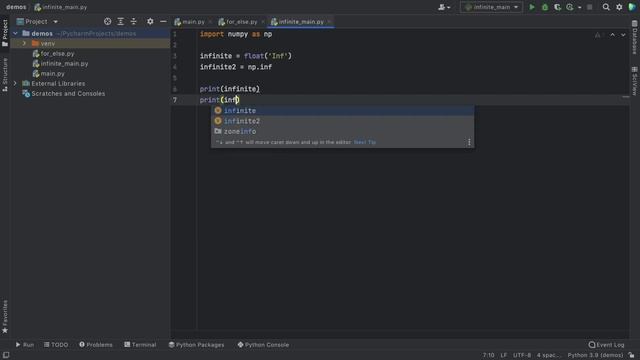Screen dimensions: 640x360
Task: Choose 'infinite' completion suggestion
Action: point(342,111)
